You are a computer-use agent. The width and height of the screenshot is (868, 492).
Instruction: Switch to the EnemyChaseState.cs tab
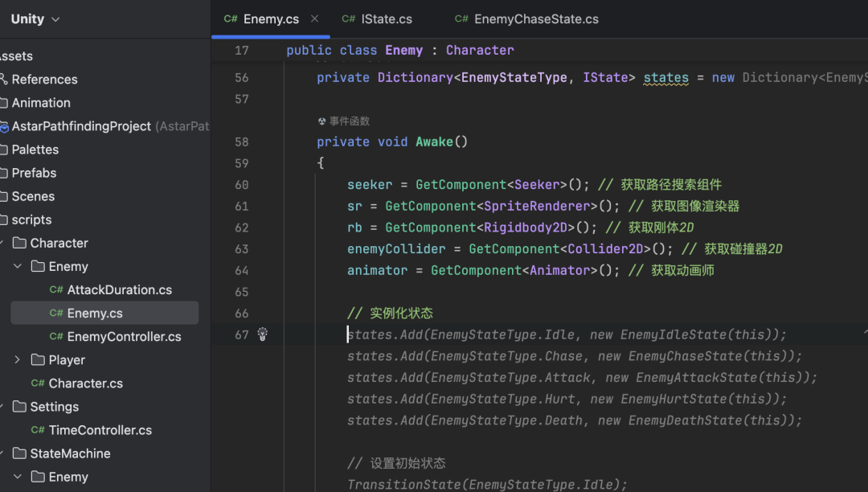pyautogui.click(x=526, y=18)
